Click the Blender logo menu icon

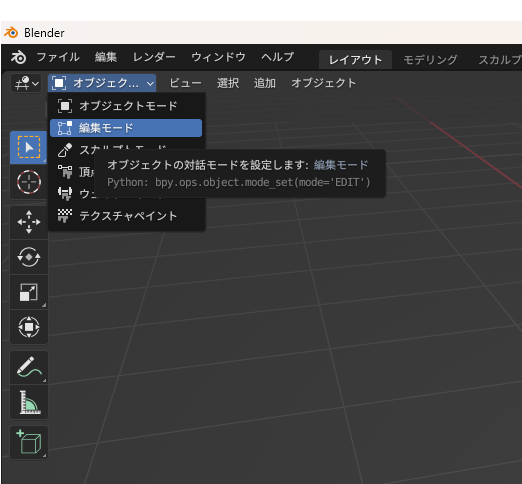[x=18, y=57]
